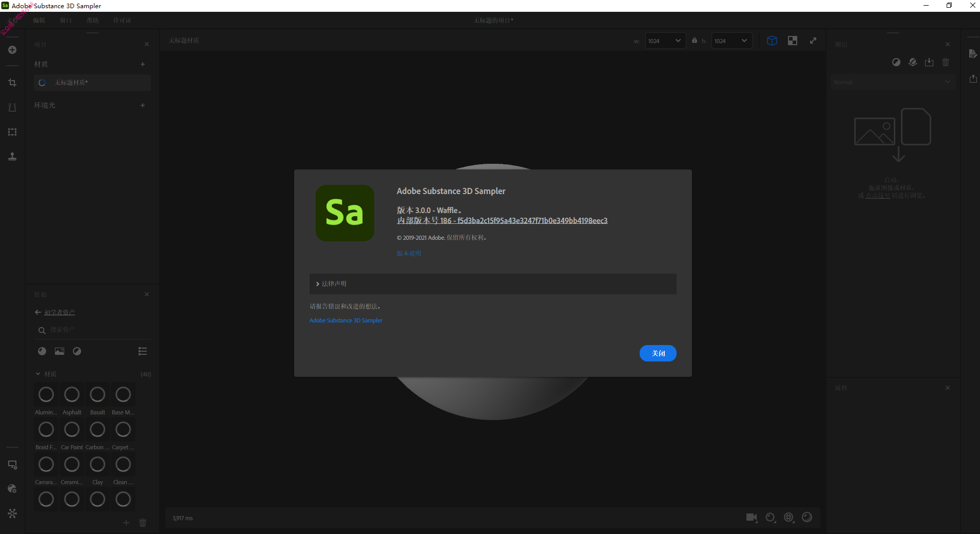Filter assets by materials sphere icon
This screenshot has height=534, width=980.
pos(42,351)
